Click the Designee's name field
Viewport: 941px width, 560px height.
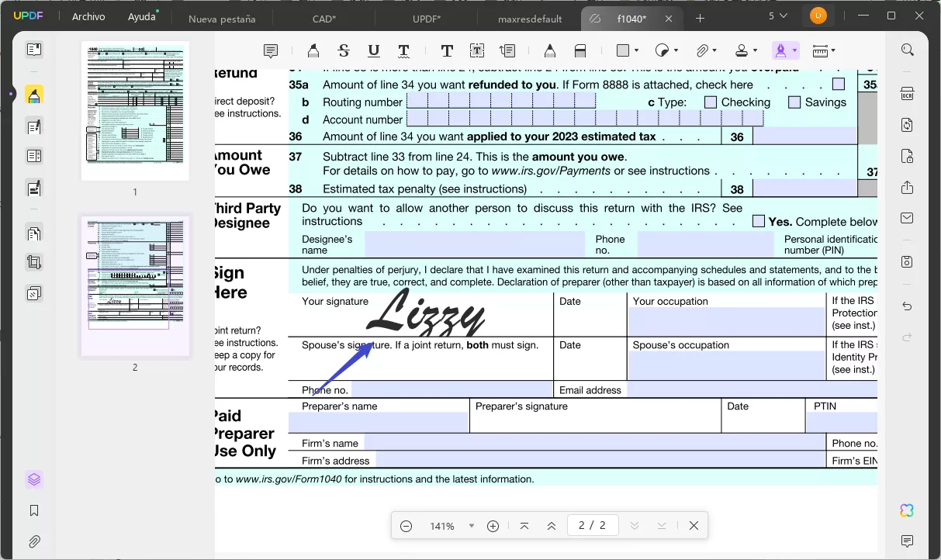click(x=474, y=244)
